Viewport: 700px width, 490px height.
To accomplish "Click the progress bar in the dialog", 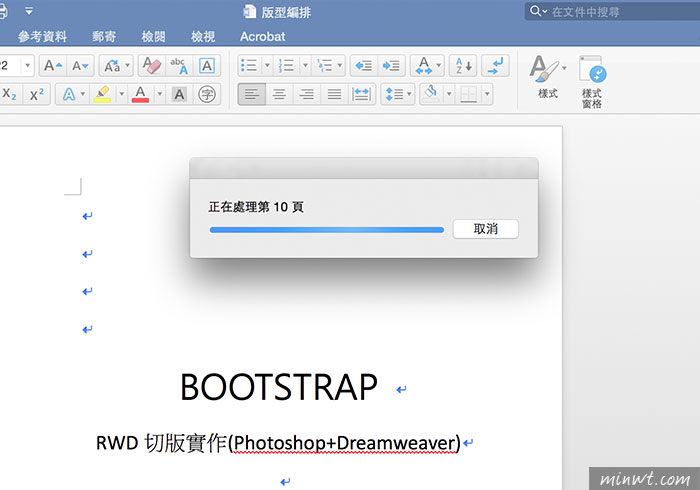I will click(327, 230).
